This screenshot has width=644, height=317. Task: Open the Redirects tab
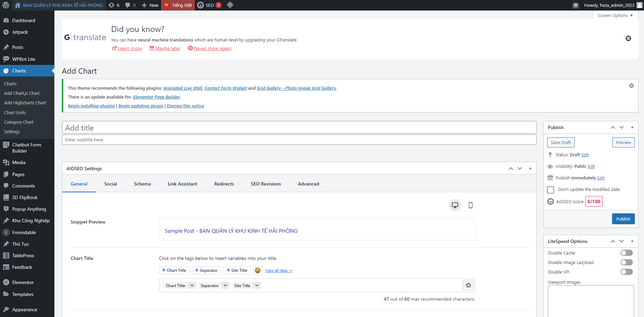tap(224, 184)
